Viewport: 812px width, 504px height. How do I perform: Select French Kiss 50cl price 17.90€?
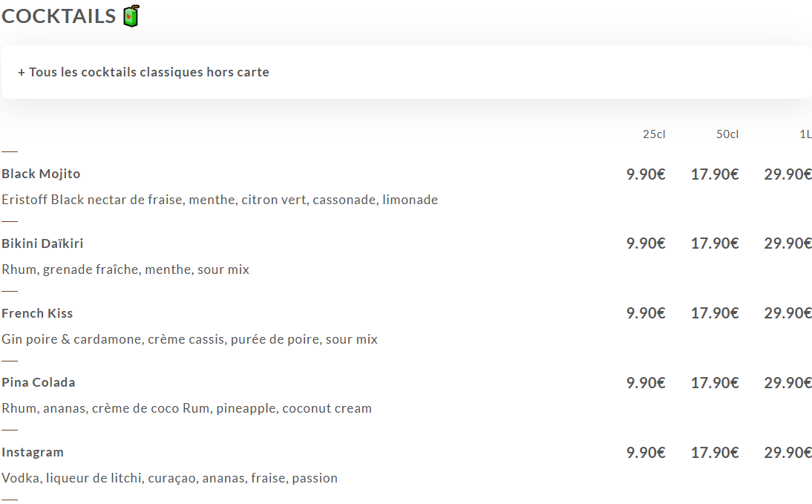[715, 313]
